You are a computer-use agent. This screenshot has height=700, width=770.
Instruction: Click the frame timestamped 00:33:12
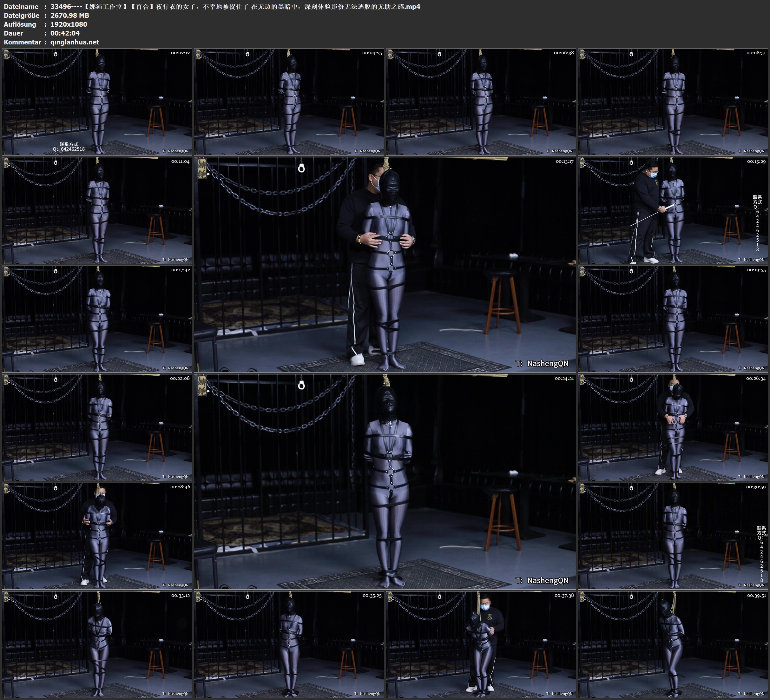pyautogui.click(x=97, y=644)
